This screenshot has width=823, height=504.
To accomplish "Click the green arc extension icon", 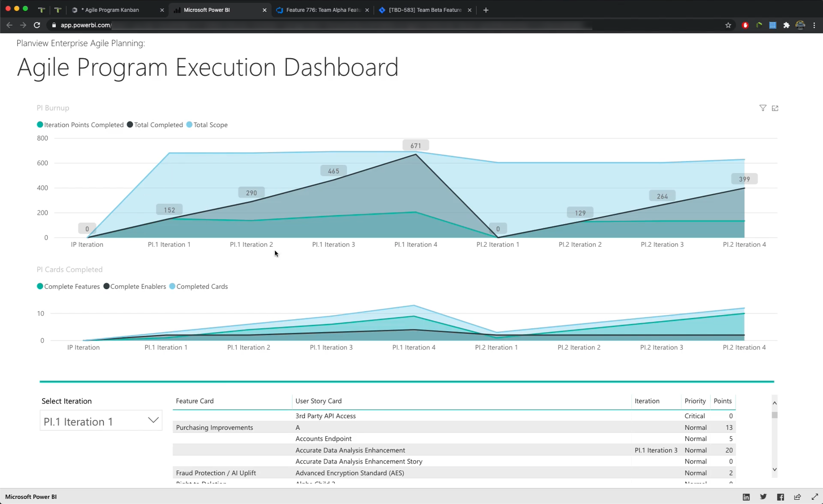I will tap(759, 25).
